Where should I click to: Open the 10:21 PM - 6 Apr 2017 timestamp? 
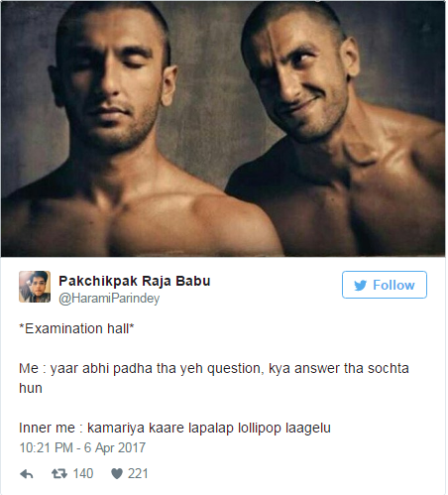click(x=82, y=447)
